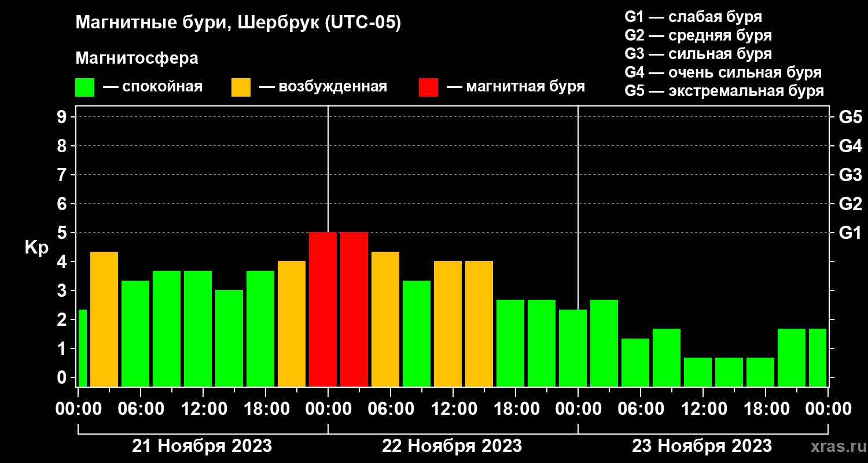868x463 pixels.
Task: Click the '18:00' time label for 23 Ноября
Action: 766,409
